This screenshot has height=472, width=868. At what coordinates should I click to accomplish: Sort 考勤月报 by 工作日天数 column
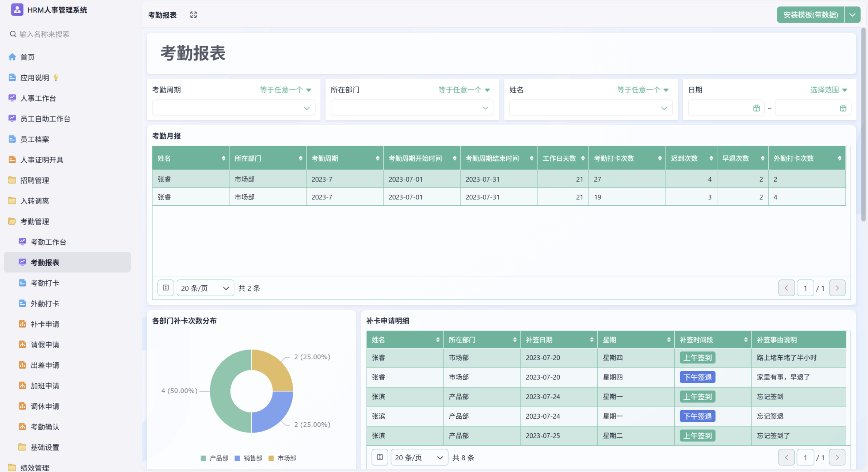(583, 158)
